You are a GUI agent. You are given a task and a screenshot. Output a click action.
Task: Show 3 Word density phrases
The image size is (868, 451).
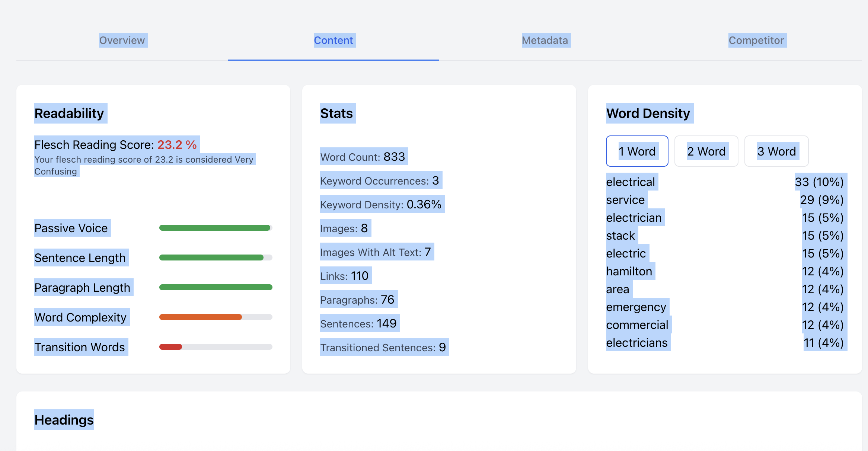pyautogui.click(x=776, y=151)
